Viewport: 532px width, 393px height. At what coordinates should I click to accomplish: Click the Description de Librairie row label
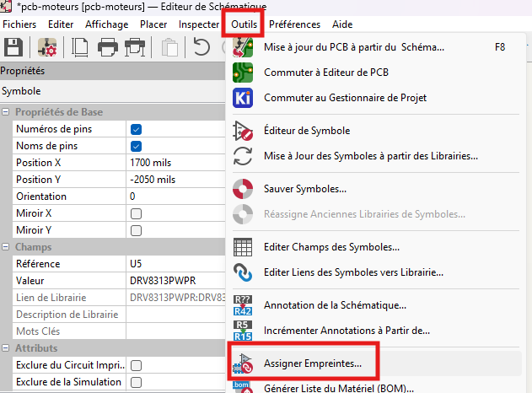(x=67, y=315)
